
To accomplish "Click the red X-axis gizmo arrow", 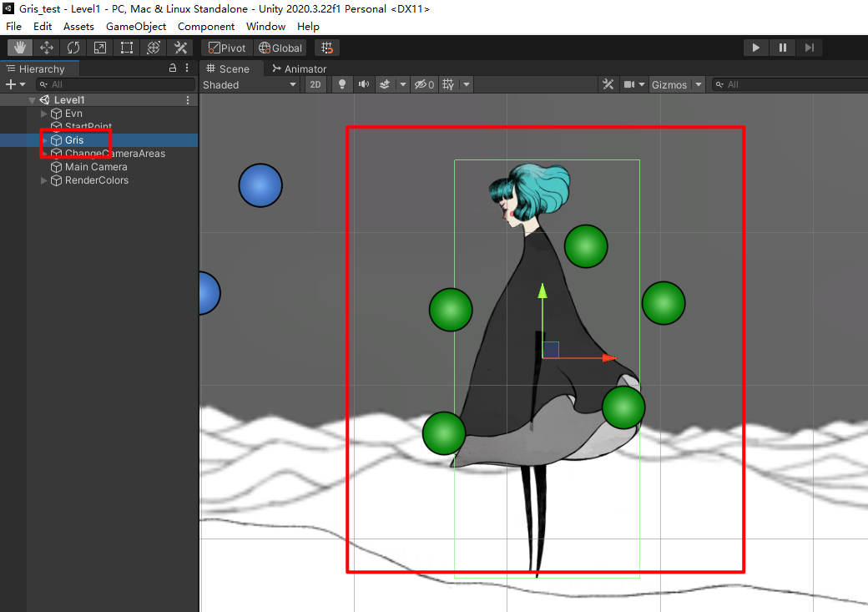I will (609, 358).
